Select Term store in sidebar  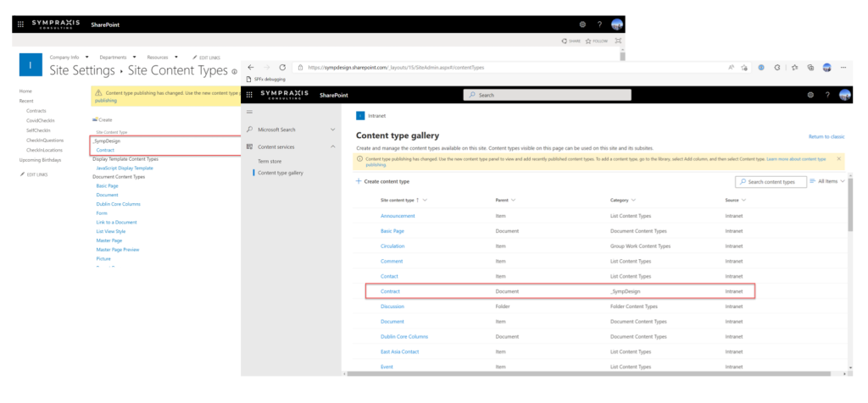tap(270, 162)
